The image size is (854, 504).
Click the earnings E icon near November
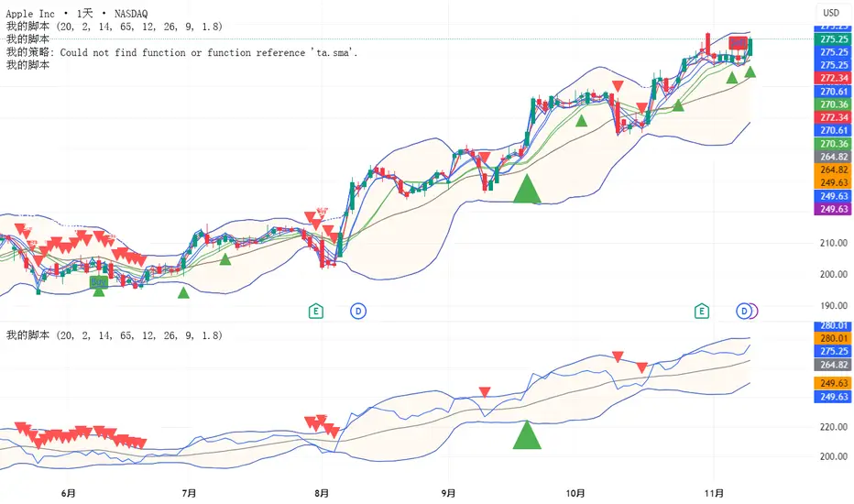702,312
